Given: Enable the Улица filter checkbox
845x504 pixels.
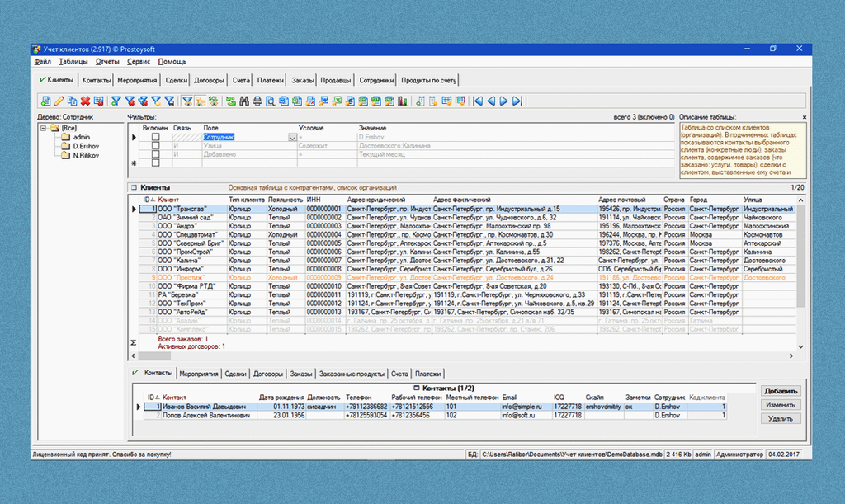Looking at the screenshot, I should click(155, 146).
